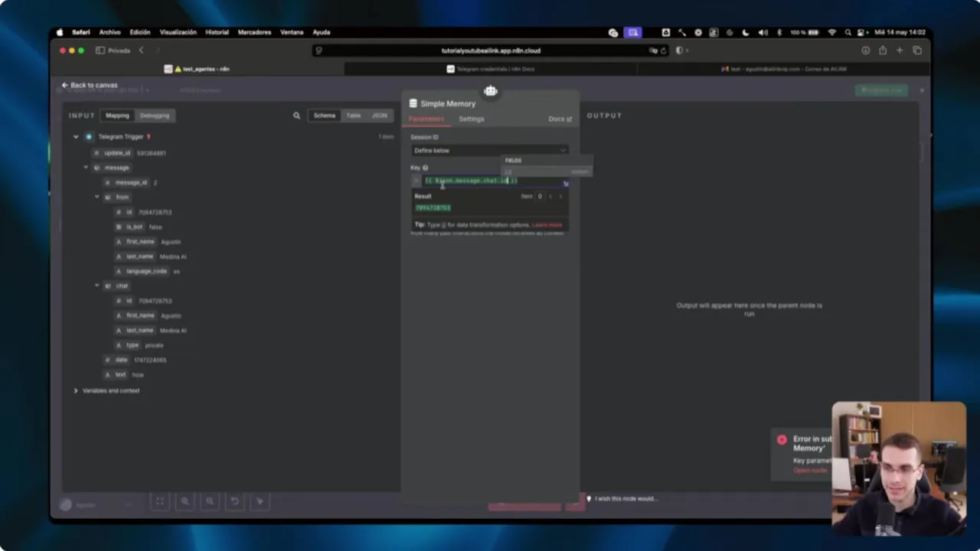The width and height of the screenshot is (980, 551).
Task: Click help icon next to Key label
Action: click(425, 168)
